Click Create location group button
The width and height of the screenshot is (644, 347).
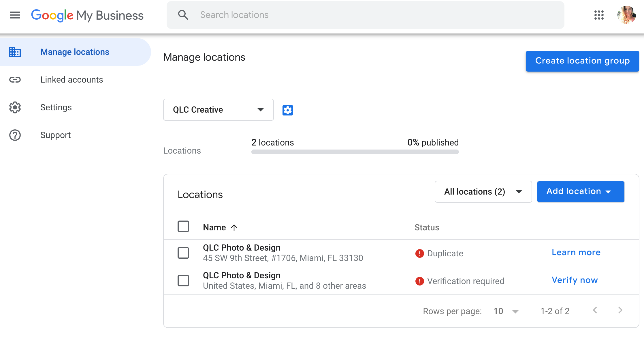click(x=582, y=61)
